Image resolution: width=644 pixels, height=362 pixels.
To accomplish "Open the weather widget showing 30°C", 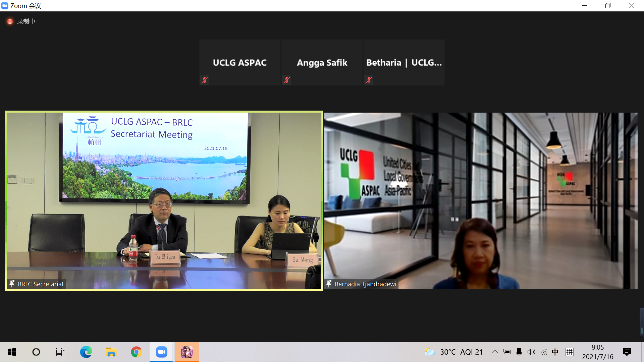I will tap(453, 352).
